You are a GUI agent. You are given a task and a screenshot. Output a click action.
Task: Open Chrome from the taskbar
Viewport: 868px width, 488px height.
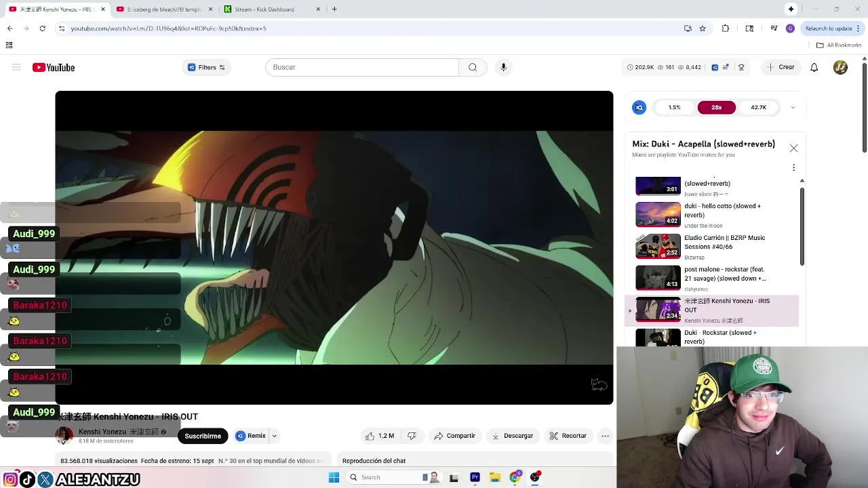tap(515, 477)
